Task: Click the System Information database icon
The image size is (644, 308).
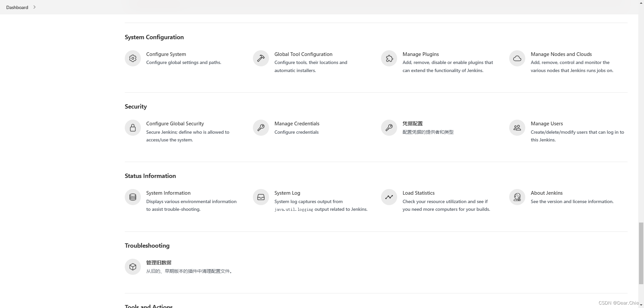Action: tap(133, 197)
